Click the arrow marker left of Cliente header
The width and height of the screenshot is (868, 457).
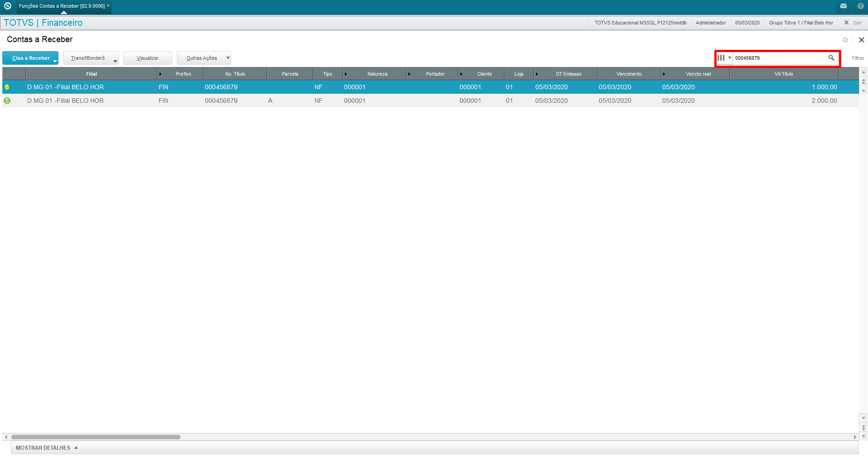461,74
